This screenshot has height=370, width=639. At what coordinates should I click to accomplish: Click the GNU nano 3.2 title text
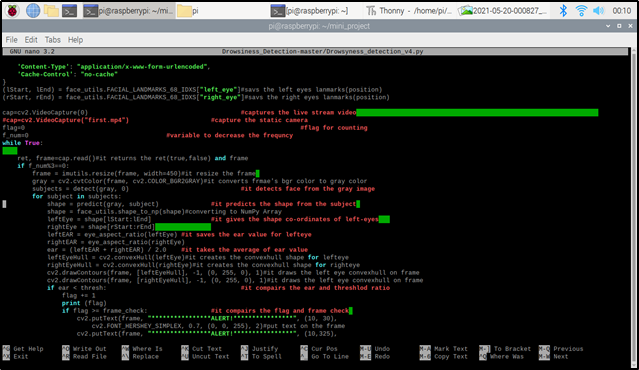coord(32,51)
